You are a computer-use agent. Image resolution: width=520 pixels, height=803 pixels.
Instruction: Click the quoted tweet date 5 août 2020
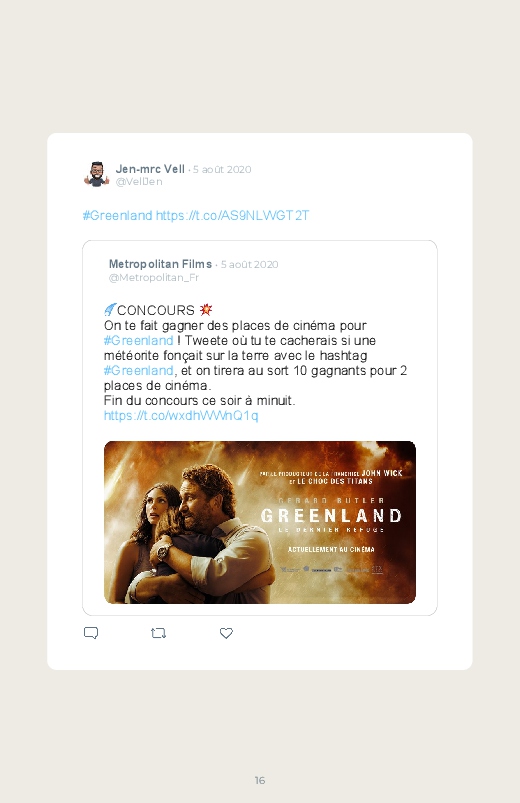tap(249, 265)
